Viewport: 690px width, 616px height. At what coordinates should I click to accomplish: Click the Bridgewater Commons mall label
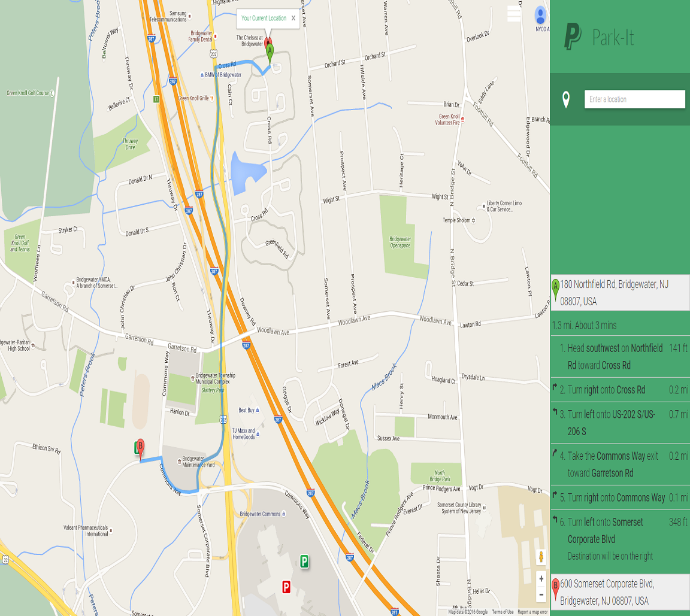coord(260,514)
